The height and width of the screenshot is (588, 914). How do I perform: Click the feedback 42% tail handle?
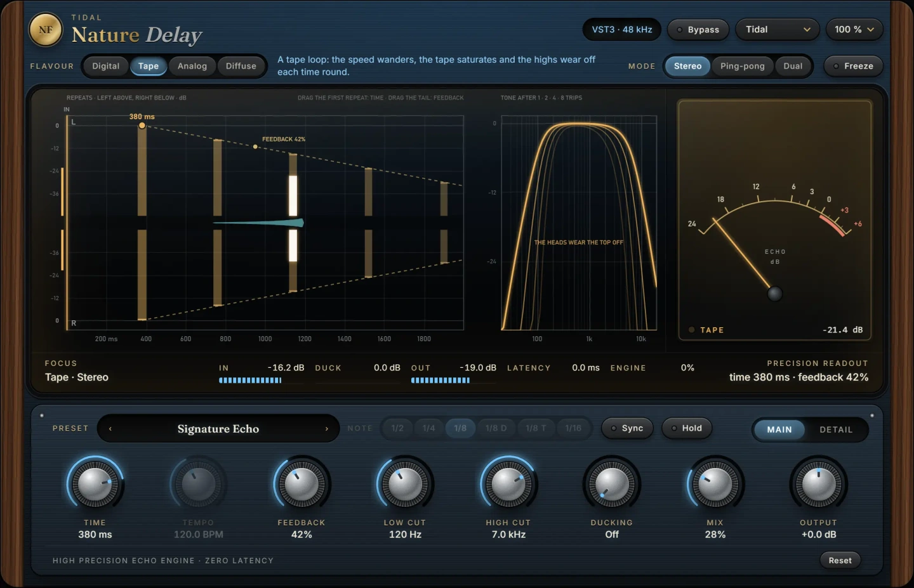[x=255, y=147]
